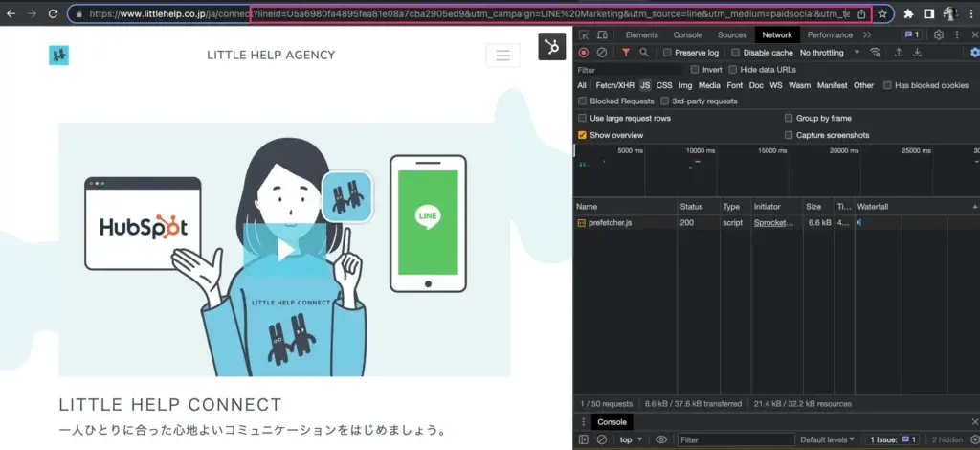Play the Little Help Connect video
This screenshot has height=450, width=980.
[x=285, y=250]
